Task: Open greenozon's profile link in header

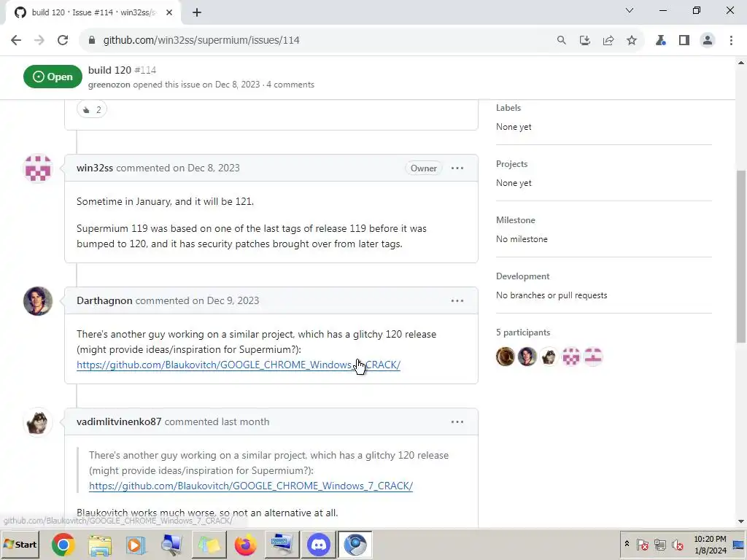Action: click(x=109, y=85)
